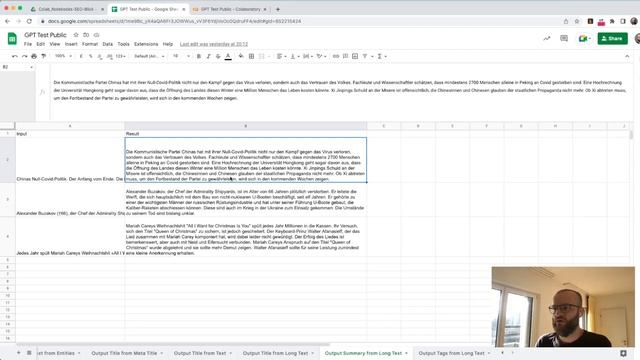Format cell as currency

81,56
